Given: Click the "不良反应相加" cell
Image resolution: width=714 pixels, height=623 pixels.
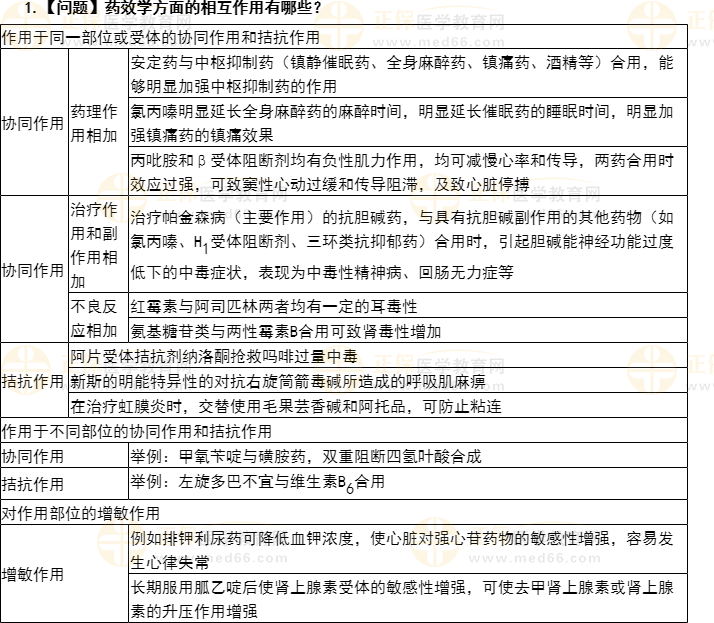Looking at the screenshot, I should 97,317.
